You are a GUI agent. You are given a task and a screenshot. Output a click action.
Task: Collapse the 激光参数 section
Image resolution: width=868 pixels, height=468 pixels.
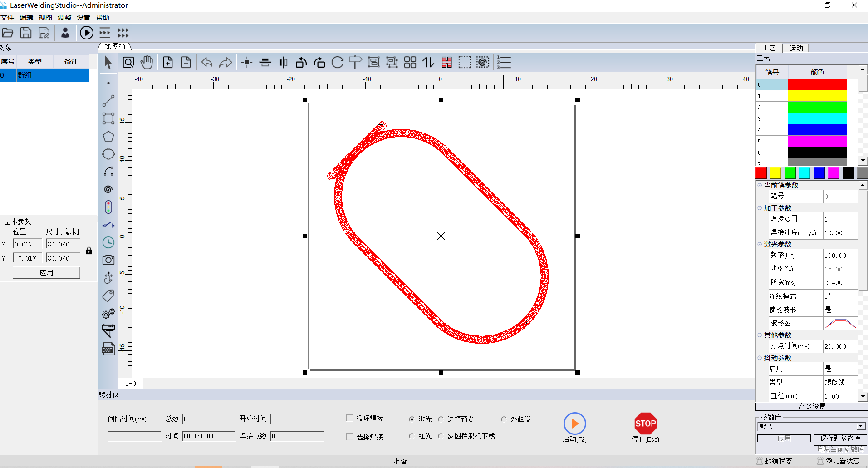(760, 244)
